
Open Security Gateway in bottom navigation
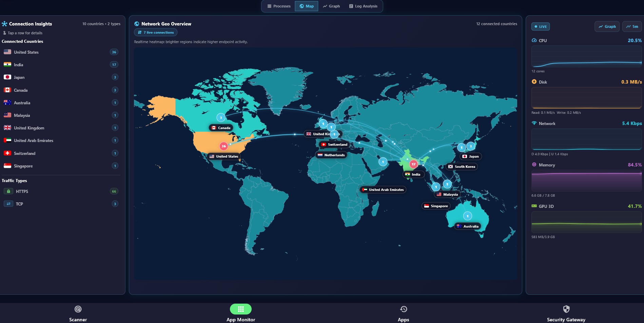click(566, 313)
